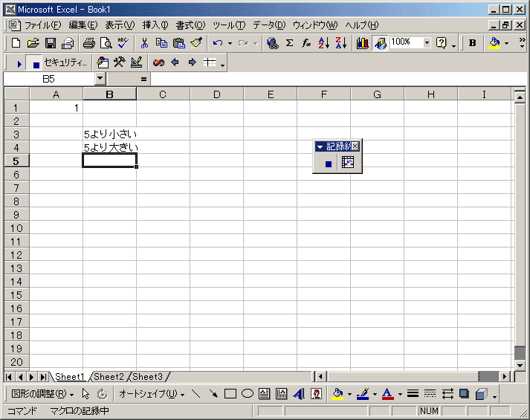Apply yellow fill color on top toolbar
This screenshot has width=530, height=420.
494,43
